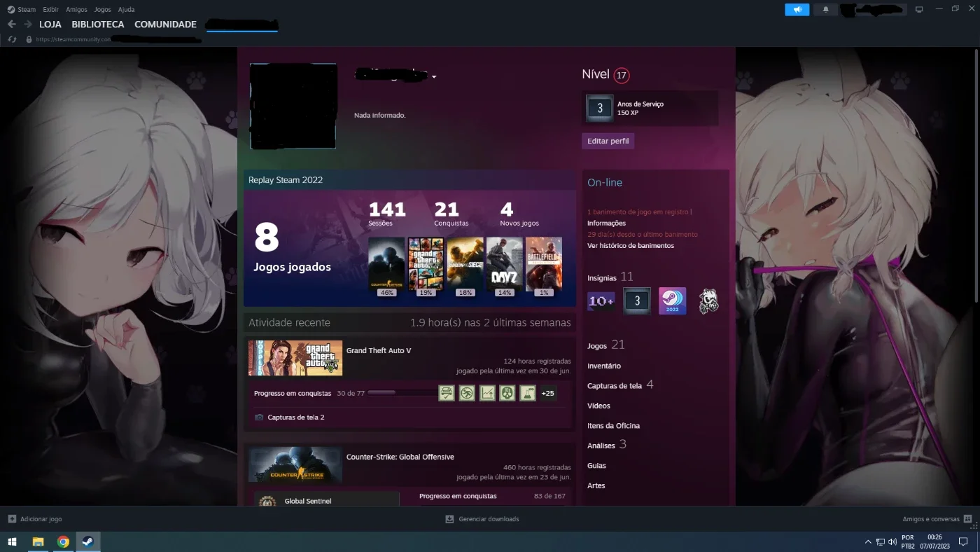This screenshot has width=980, height=552.
Task: Open the car achievement icon for GTA V
Action: click(x=447, y=393)
